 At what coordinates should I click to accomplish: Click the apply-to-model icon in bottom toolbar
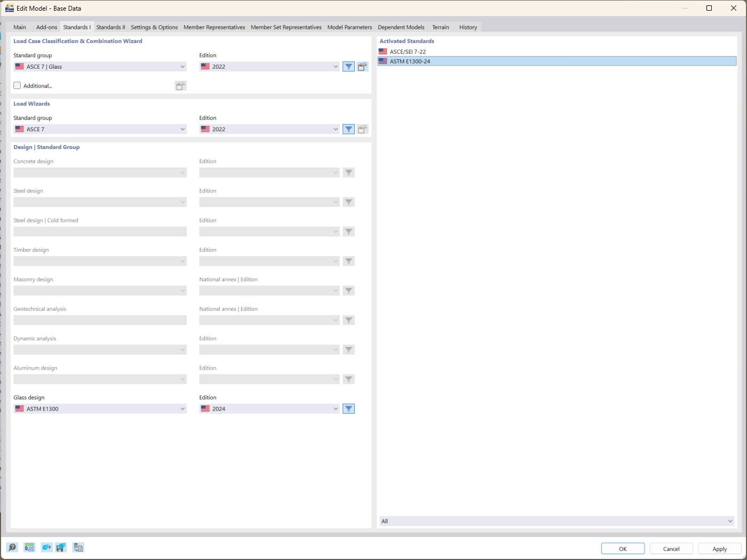46,547
